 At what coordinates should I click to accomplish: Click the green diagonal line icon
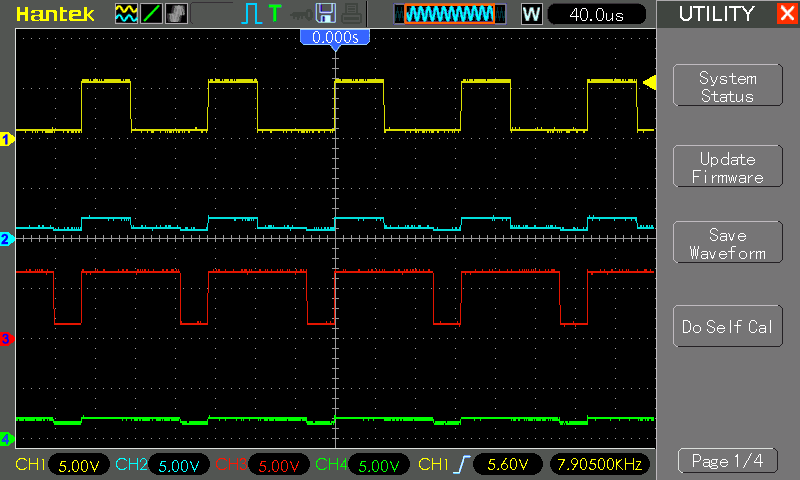tap(152, 14)
